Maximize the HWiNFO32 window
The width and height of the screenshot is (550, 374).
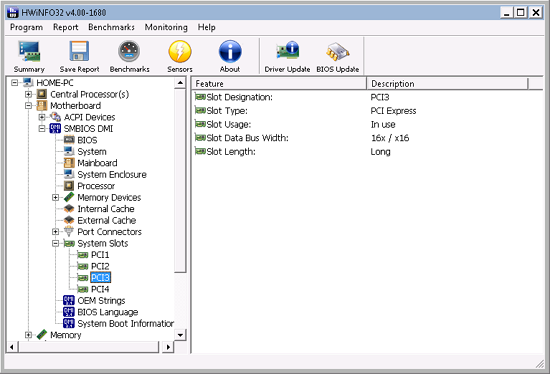tap(521, 13)
